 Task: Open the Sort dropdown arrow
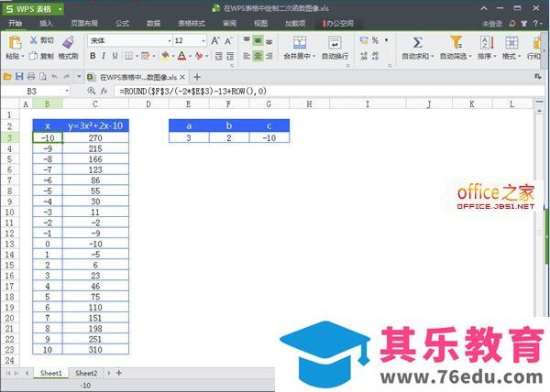495,56
